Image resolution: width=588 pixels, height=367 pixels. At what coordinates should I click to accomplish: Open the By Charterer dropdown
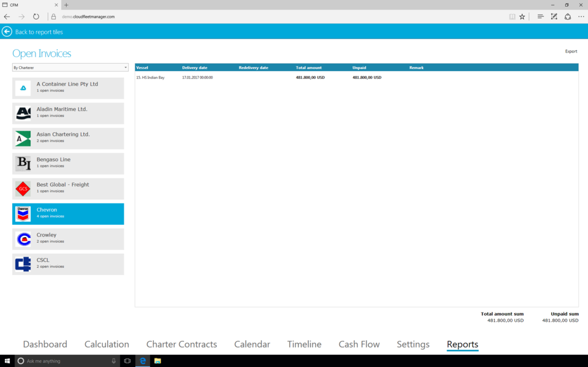click(70, 67)
